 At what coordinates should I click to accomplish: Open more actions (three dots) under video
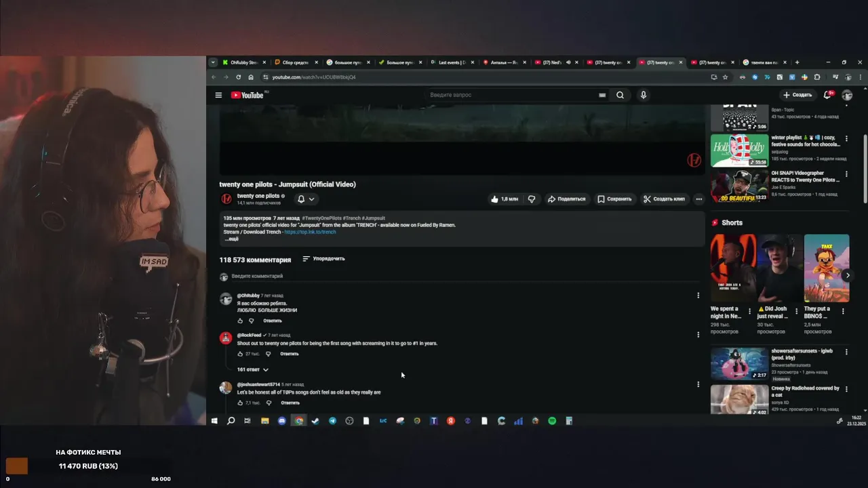pos(698,199)
